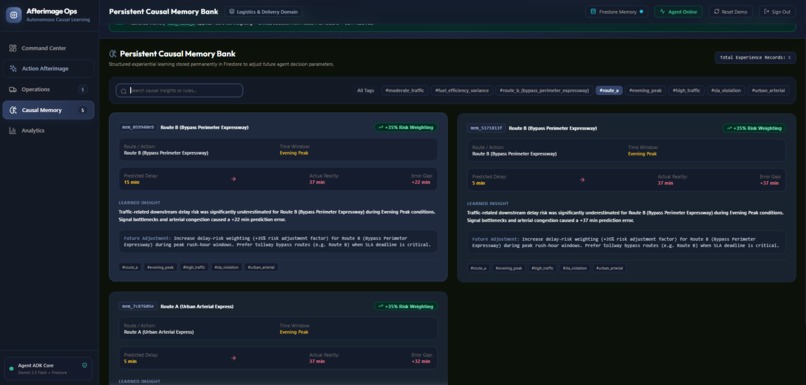Click the trend icon in mem_859540e9 risk badge
This screenshot has height=385, width=806.
pos(381,127)
